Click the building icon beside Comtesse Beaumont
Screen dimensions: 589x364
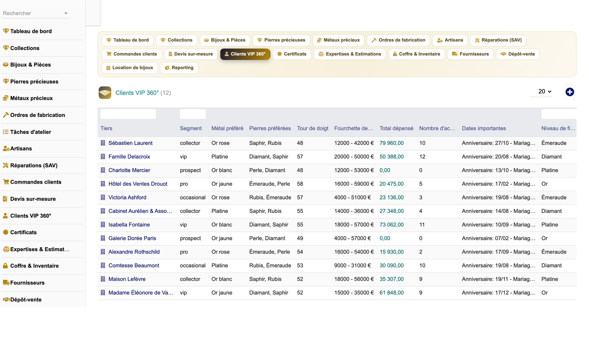103,265
